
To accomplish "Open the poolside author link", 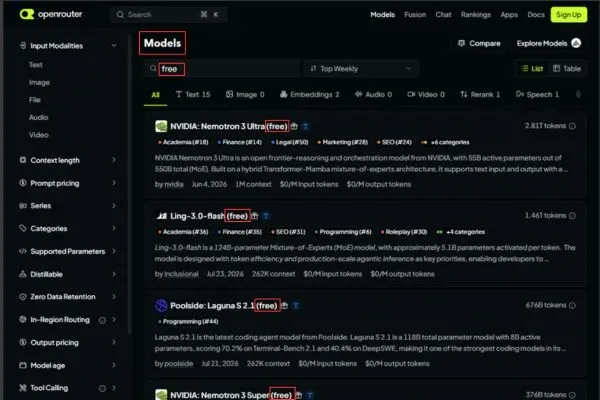I will (179, 364).
